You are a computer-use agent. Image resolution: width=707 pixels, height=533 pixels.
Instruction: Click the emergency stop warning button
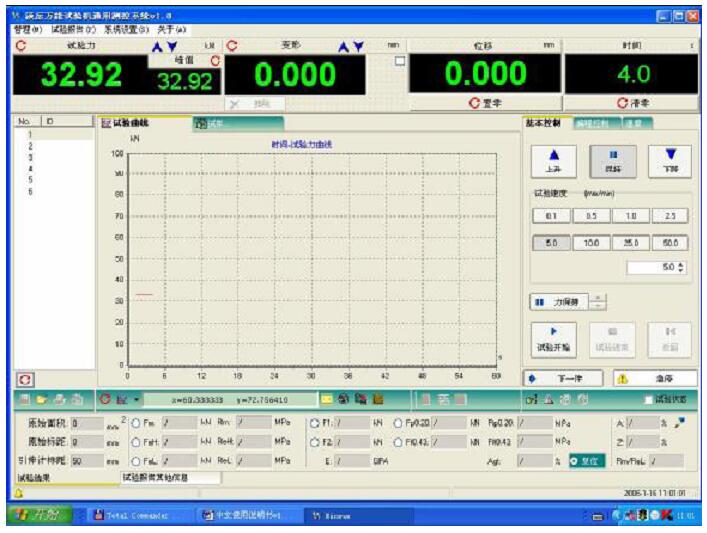pyautogui.click(x=657, y=379)
